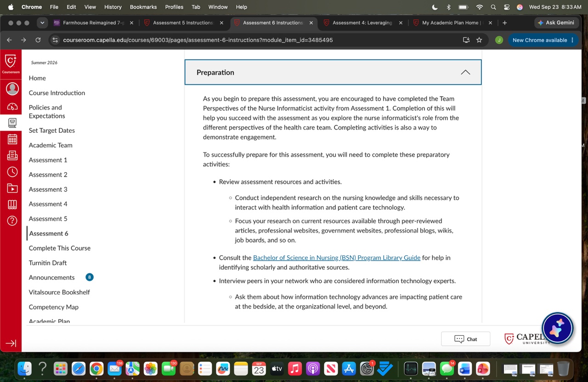Open macOS Control Center in menu bar
The height and width of the screenshot is (382, 588).
pyautogui.click(x=507, y=7)
